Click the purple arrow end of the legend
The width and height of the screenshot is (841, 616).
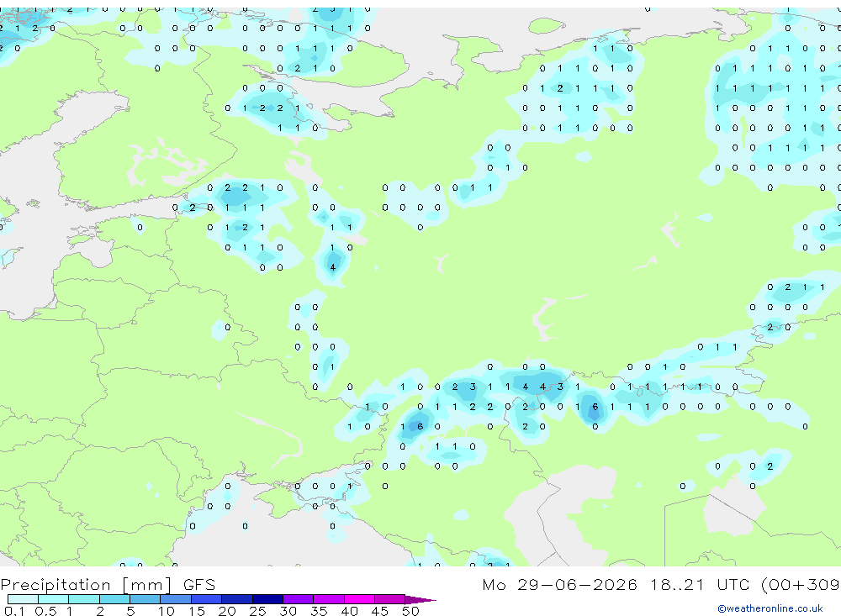pyautogui.click(x=420, y=600)
